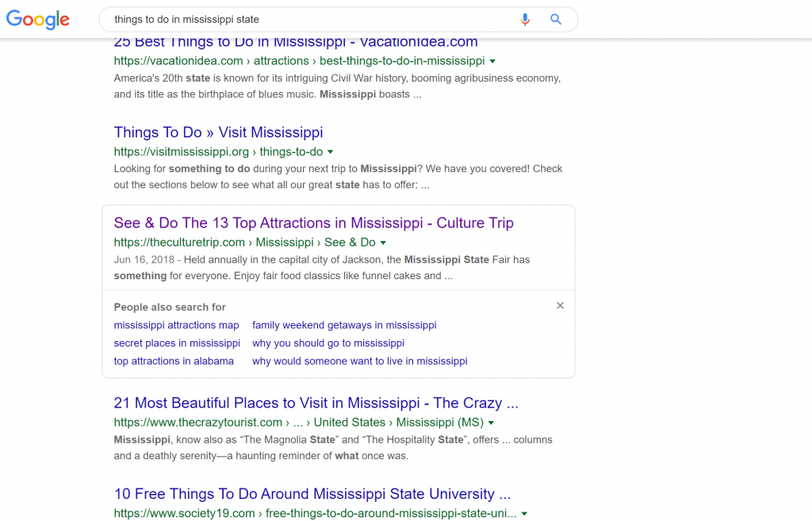
Task: Click the Google logo
Action: [x=38, y=20]
